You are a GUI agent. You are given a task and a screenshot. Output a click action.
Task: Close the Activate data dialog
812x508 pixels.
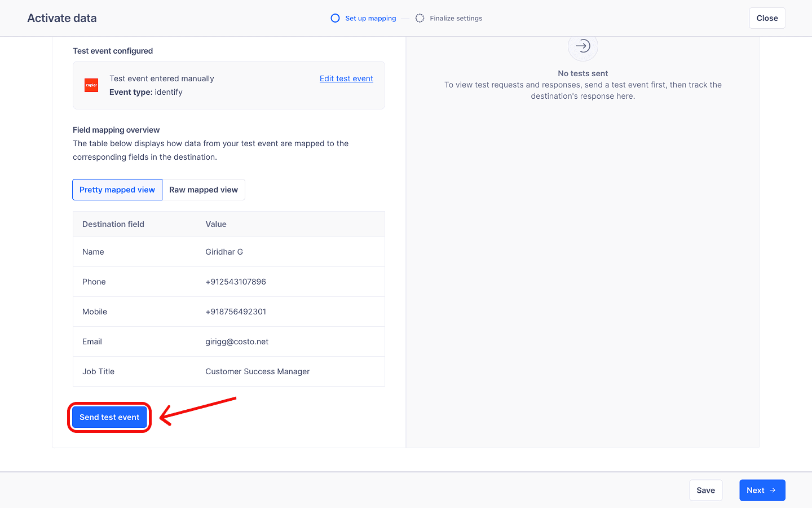(767, 18)
